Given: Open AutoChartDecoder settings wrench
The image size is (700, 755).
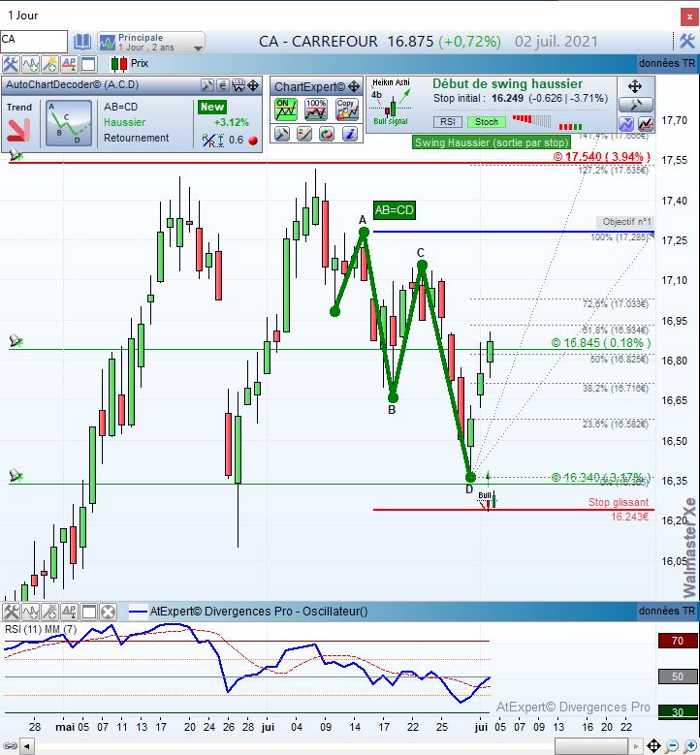Looking at the screenshot, I should click(x=207, y=85).
